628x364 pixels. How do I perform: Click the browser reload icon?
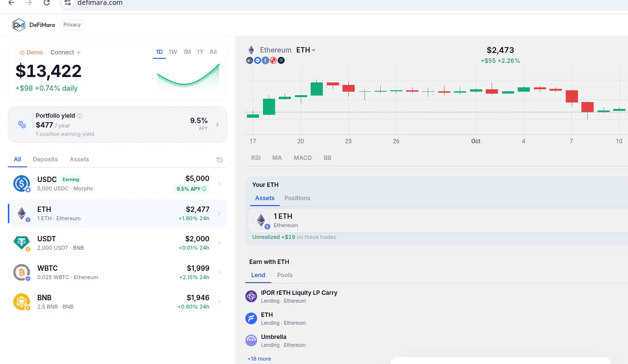coord(46,3)
